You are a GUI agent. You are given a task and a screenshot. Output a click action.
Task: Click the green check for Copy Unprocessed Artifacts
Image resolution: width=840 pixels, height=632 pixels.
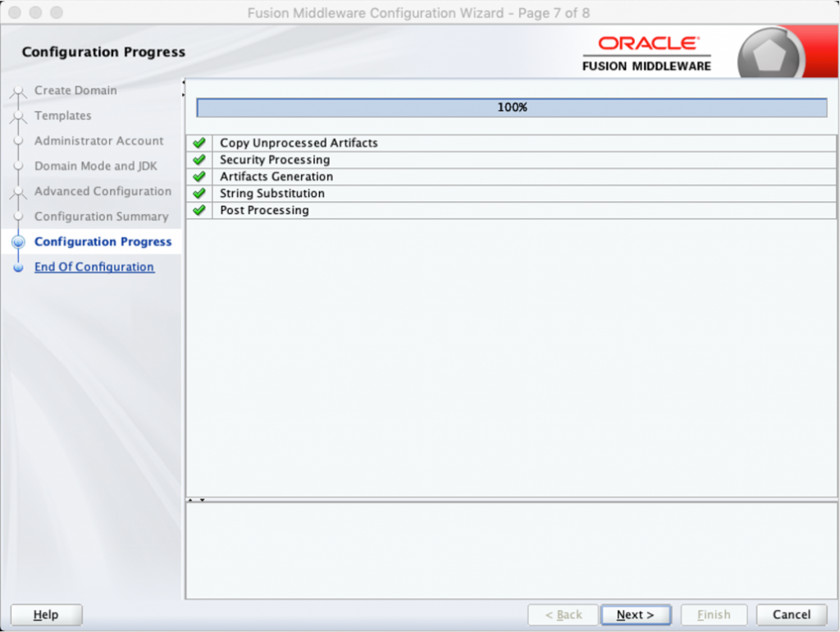tap(199, 143)
